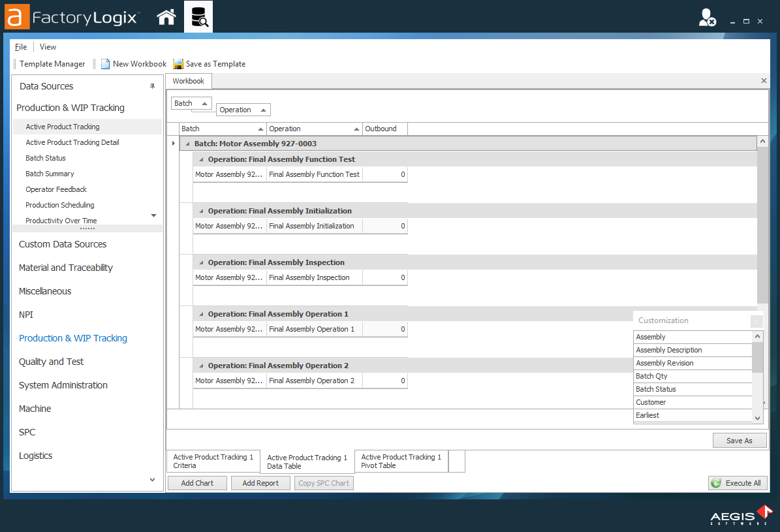
Task: Open the database search analytics icon
Action: coord(198,17)
